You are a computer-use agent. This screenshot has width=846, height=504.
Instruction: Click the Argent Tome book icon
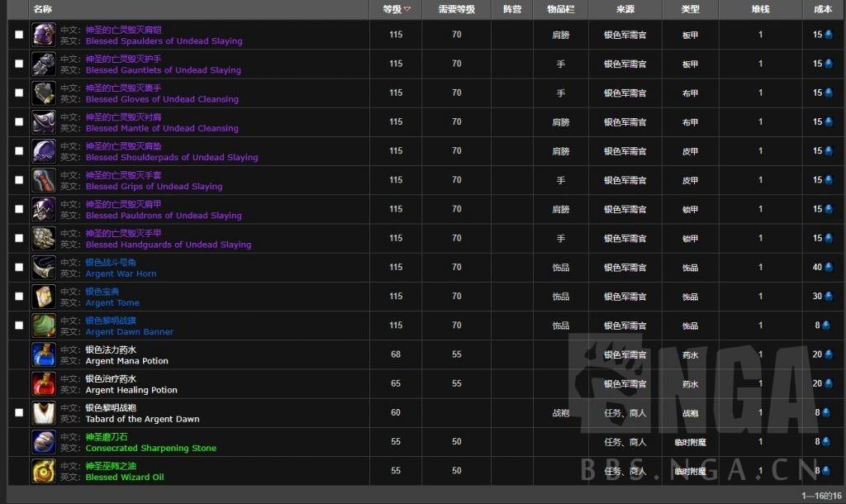pyautogui.click(x=44, y=297)
